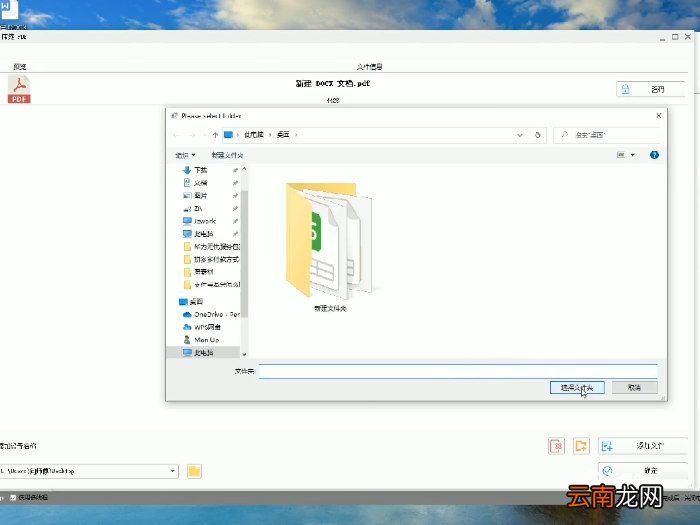This screenshot has width=700, height=525.
Task: Click the search box in folder dialog
Action: pyautogui.click(x=607, y=135)
